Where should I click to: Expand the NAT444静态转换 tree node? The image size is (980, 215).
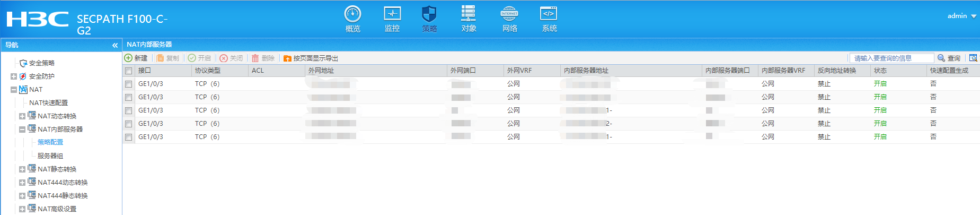point(22,196)
